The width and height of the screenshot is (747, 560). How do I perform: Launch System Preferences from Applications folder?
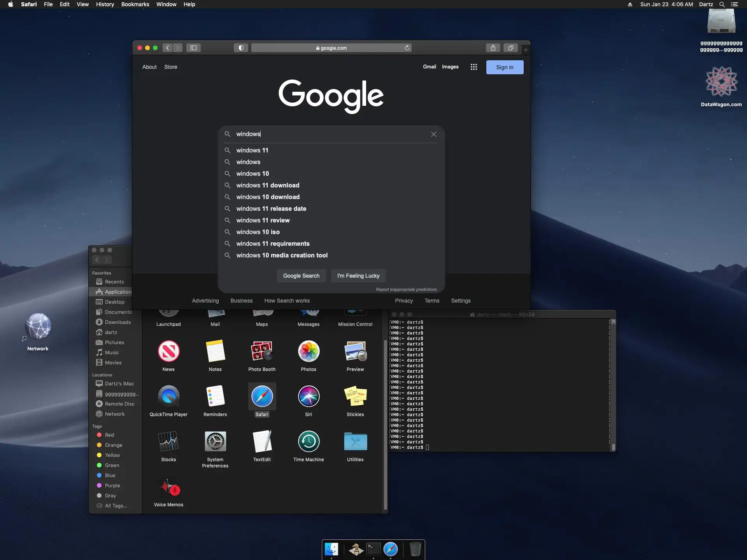tap(215, 442)
